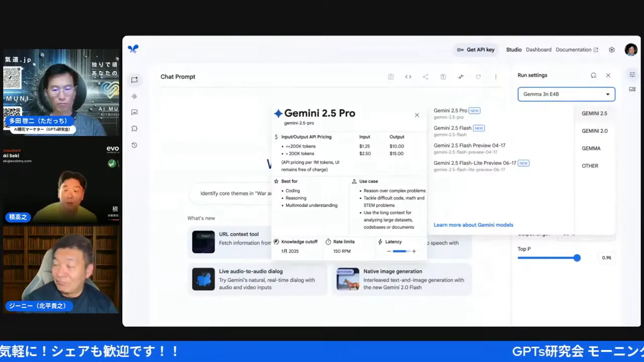Close the Run settings panel
The height and width of the screenshot is (362, 644).
(x=608, y=75)
